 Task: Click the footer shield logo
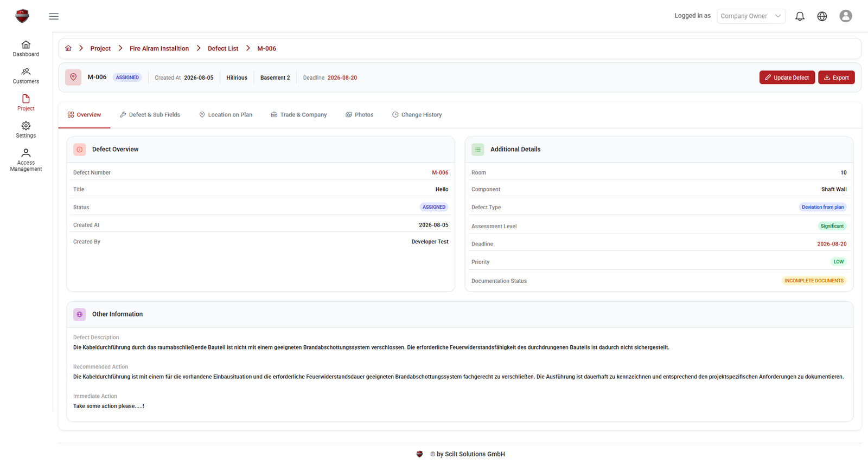(x=419, y=454)
